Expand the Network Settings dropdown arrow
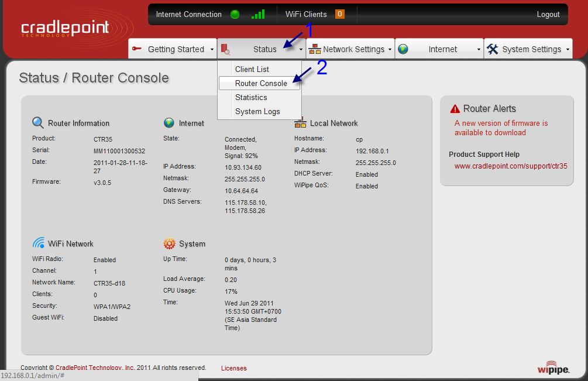This screenshot has width=588, height=381. tap(390, 50)
